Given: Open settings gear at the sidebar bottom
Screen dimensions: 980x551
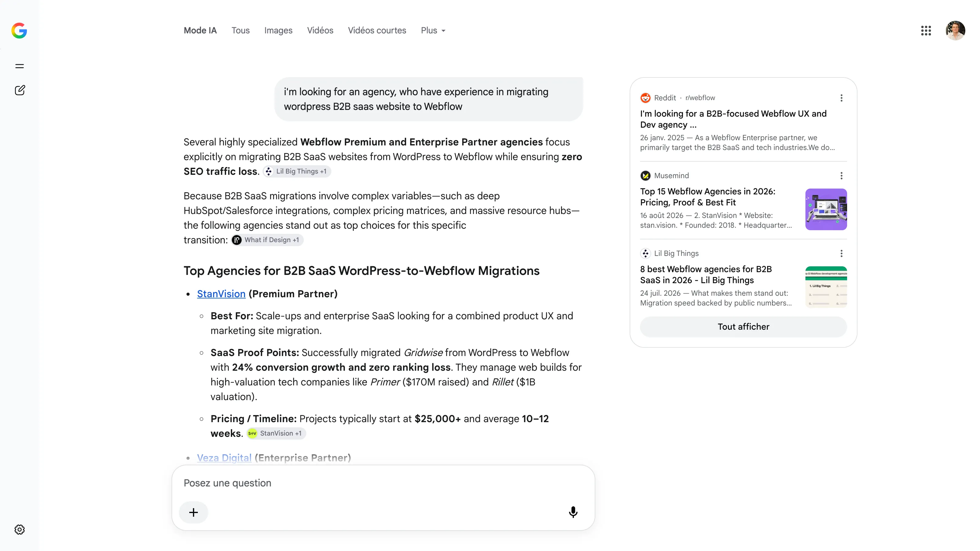Looking at the screenshot, I should click(x=19, y=529).
